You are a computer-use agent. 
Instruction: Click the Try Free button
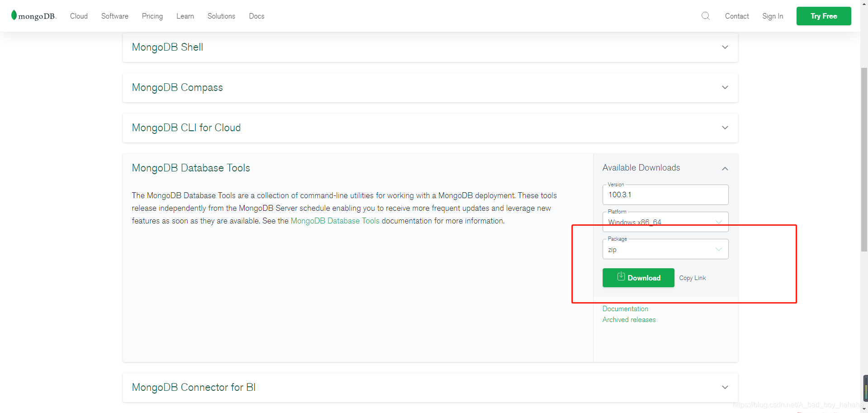click(x=824, y=16)
